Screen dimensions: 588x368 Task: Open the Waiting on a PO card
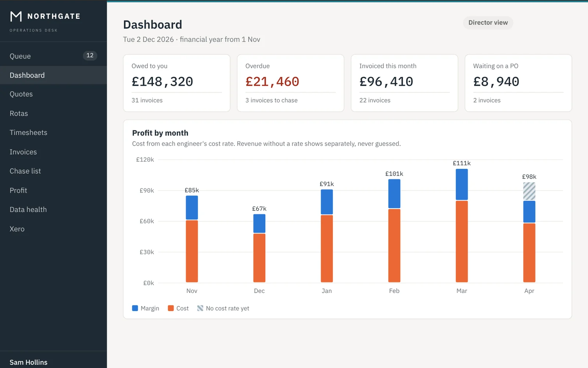pos(518,83)
